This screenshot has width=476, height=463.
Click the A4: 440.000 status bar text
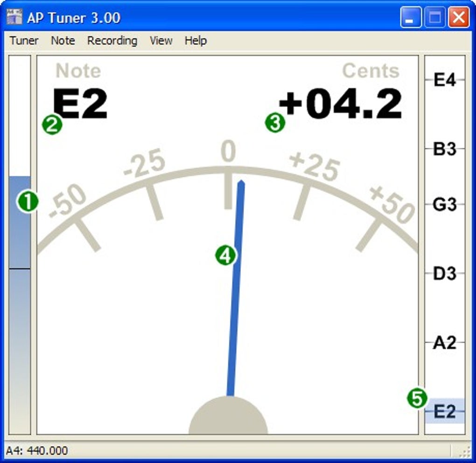[37, 450]
